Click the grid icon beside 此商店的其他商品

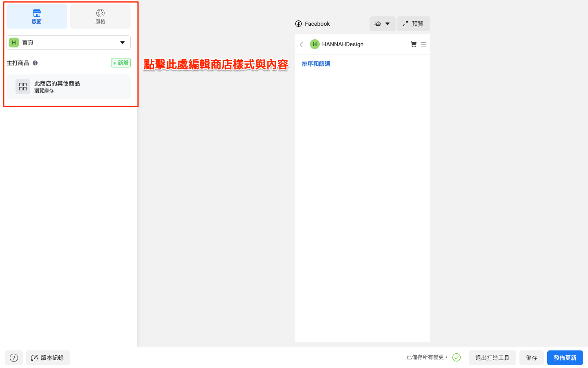[23, 87]
